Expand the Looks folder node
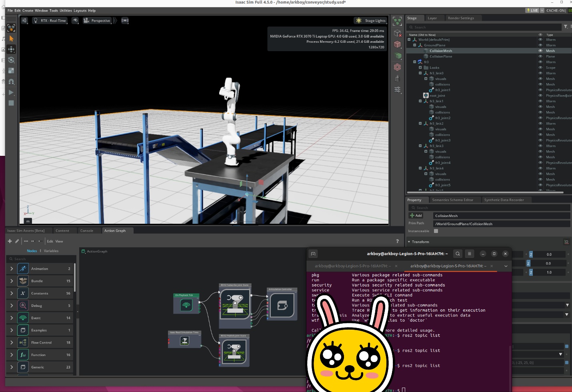 point(420,68)
